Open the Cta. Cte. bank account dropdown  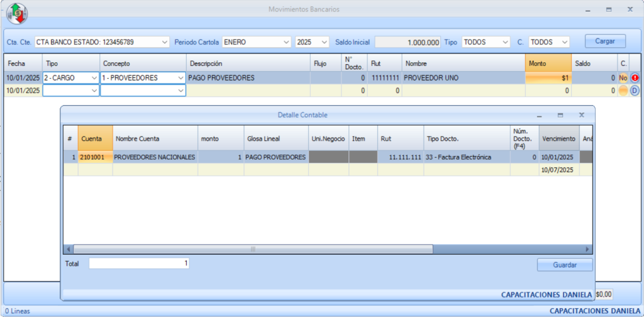pyautogui.click(x=165, y=42)
